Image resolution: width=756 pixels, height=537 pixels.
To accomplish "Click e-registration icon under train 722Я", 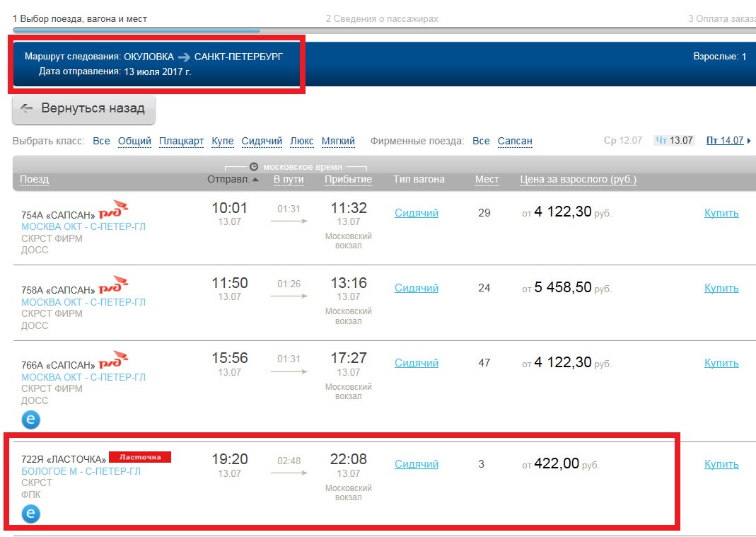I will pos(31,514).
